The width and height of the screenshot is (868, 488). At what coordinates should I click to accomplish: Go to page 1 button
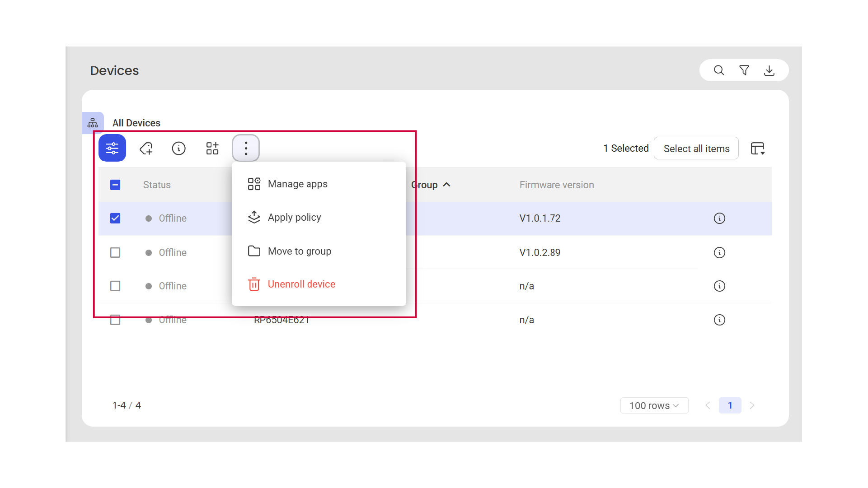point(730,405)
